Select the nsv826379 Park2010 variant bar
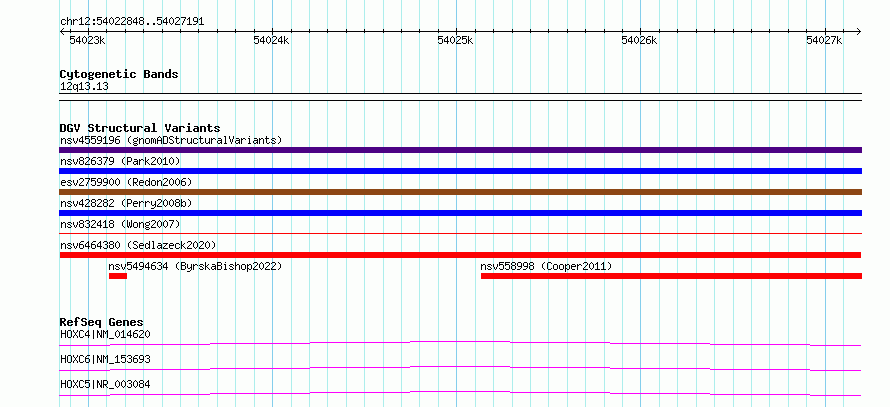Viewport: 890px width, 407px height. coord(460,171)
